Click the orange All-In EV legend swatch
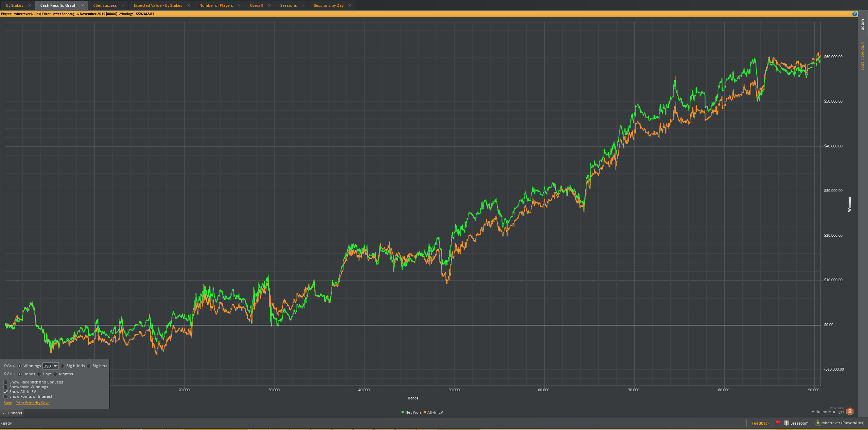 pos(425,412)
